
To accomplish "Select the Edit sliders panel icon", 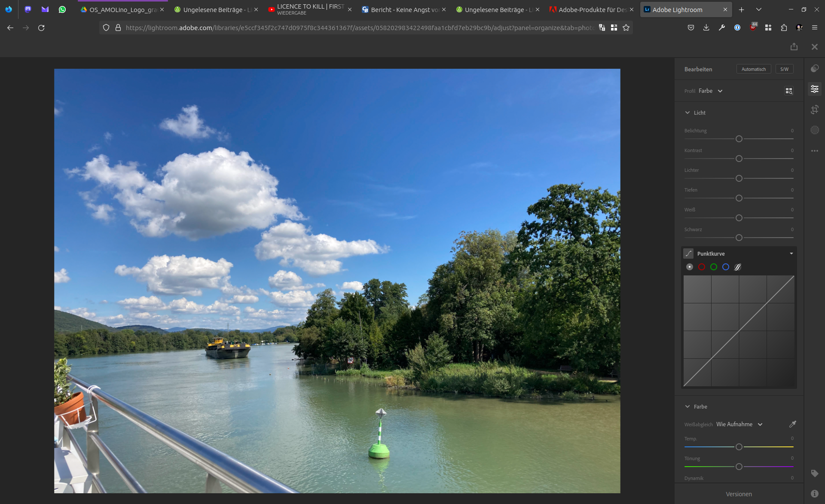I will [815, 89].
